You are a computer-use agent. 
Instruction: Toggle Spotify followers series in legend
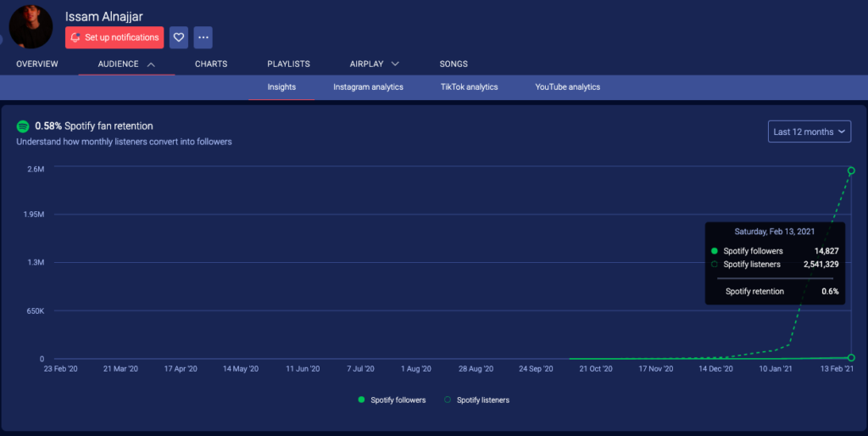pyautogui.click(x=392, y=400)
